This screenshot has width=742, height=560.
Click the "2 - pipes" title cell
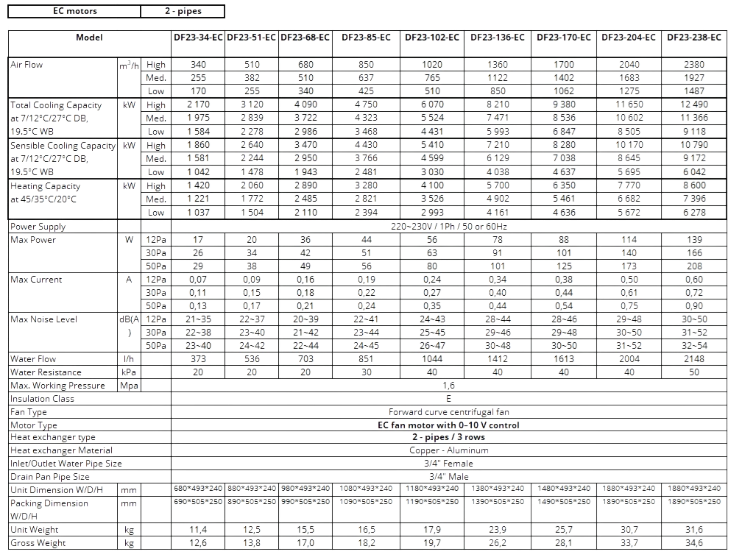(x=183, y=11)
